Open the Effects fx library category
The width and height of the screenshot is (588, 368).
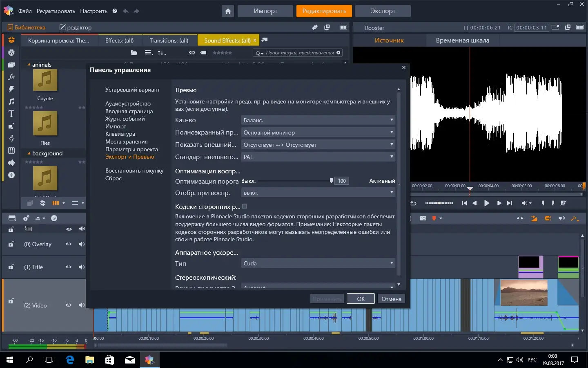click(x=11, y=76)
